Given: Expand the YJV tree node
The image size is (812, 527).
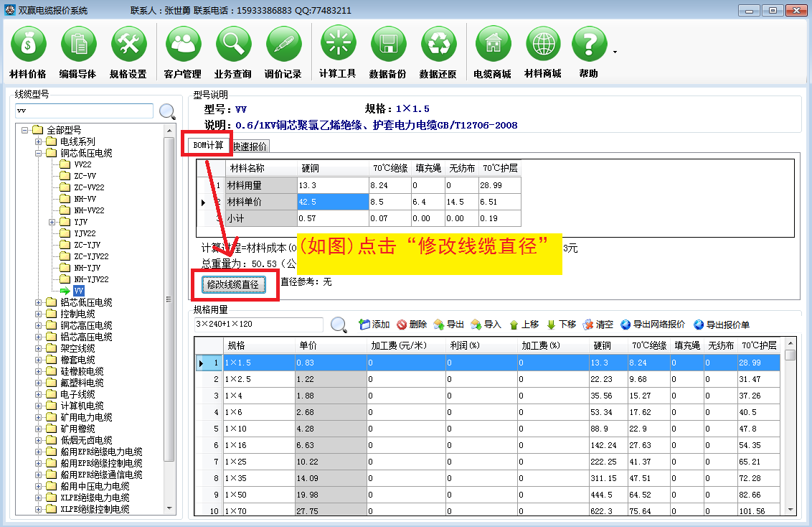Looking at the screenshot, I should pyautogui.click(x=52, y=222).
